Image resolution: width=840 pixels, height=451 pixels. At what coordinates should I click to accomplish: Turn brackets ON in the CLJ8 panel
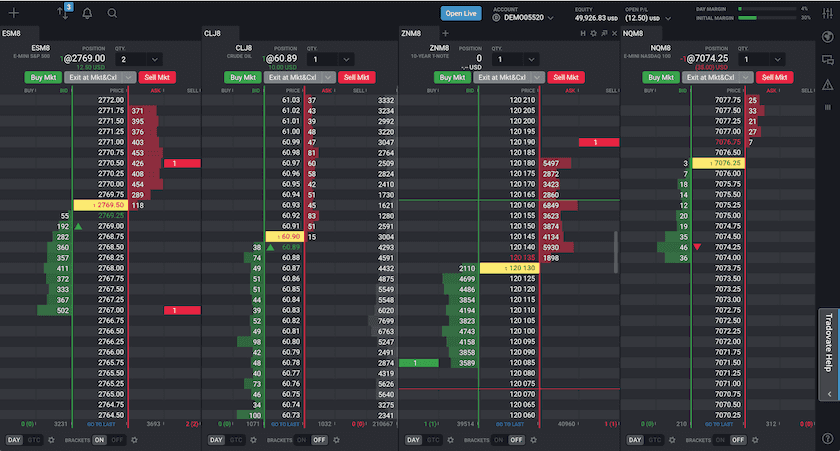click(299, 440)
